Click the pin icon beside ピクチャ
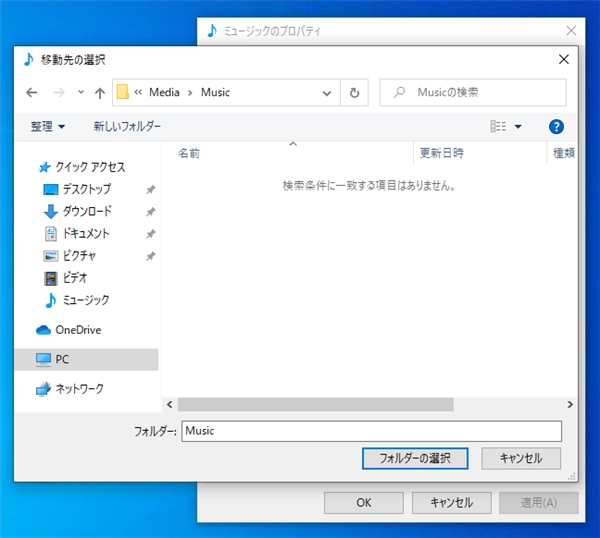 150,256
